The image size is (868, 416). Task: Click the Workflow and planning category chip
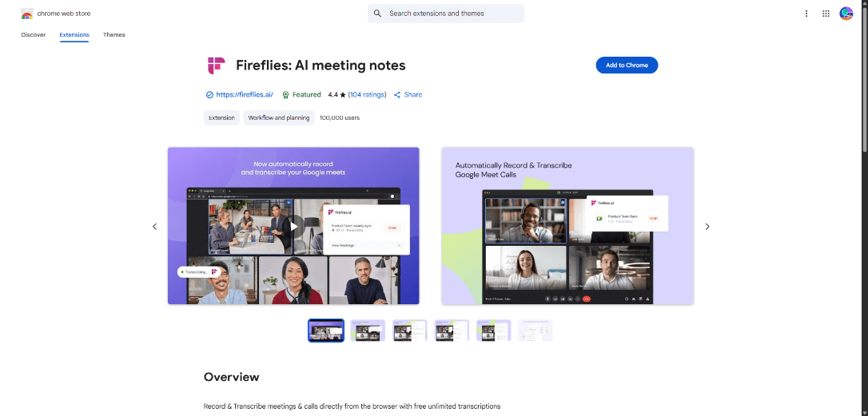(278, 117)
